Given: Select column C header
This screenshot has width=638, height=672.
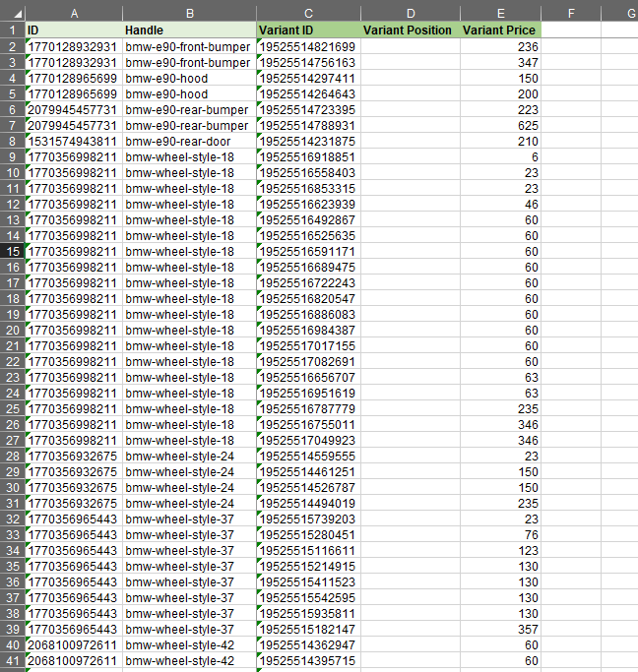Looking at the screenshot, I should [309, 14].
